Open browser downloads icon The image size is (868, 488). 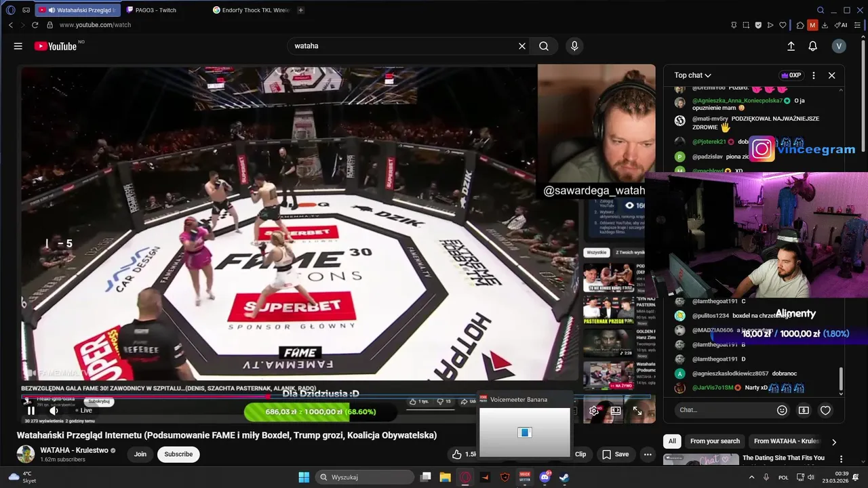[825, 25]
